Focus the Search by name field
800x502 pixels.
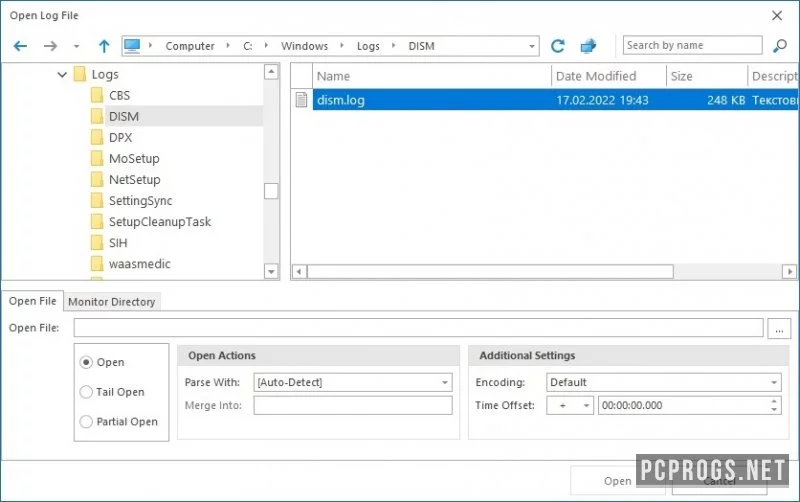(692, 45)
